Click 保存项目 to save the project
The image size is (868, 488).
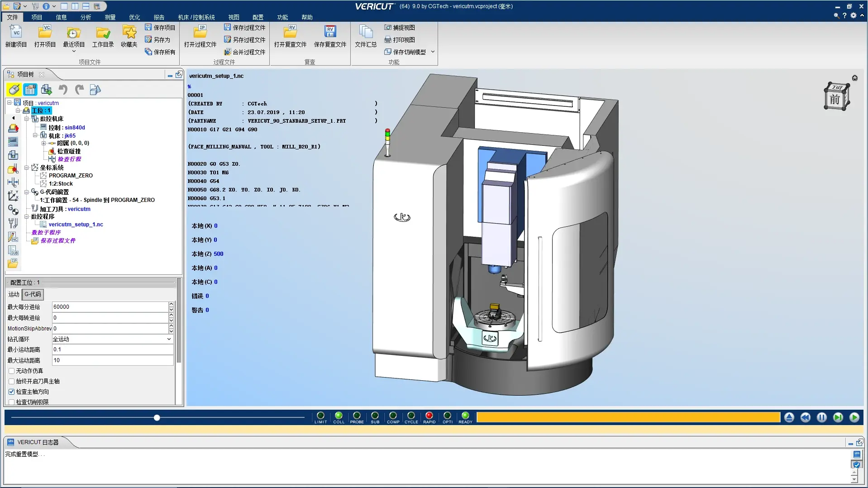(160, 28)
